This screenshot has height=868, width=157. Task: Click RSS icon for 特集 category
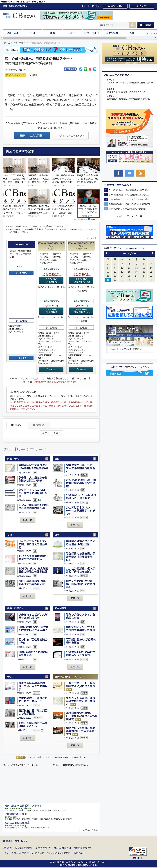47,677
